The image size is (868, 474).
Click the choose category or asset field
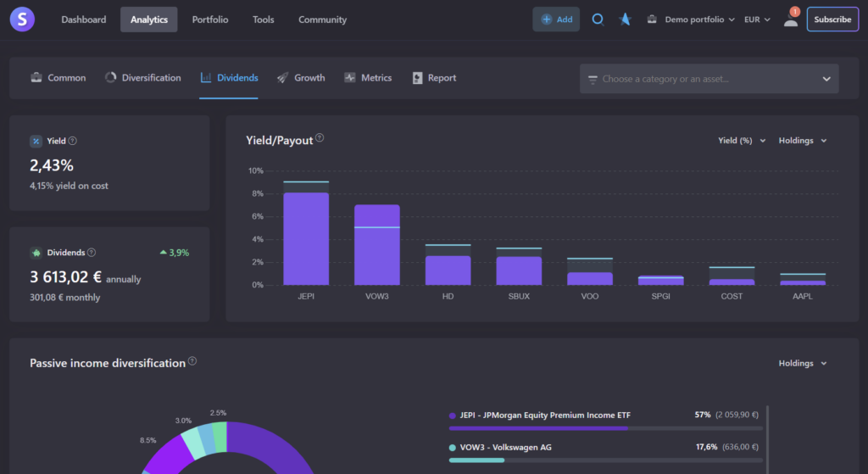pyautogui.click(x=709, y=79)
